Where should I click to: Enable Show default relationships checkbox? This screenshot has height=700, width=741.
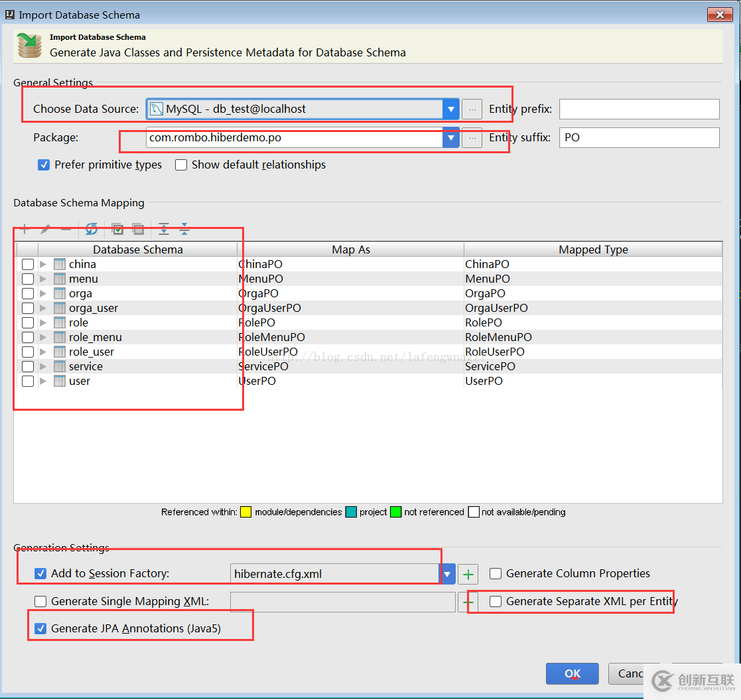click(181, 165)
